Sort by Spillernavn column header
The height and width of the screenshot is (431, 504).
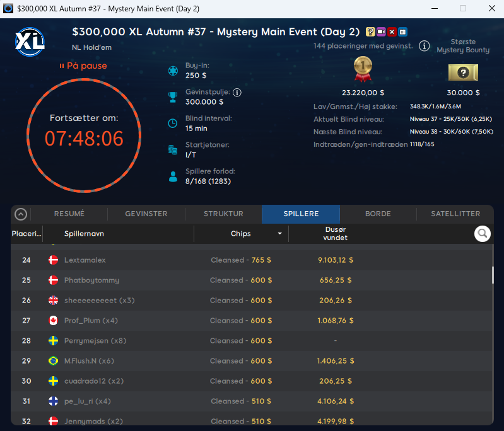click(x=84, y=234)
